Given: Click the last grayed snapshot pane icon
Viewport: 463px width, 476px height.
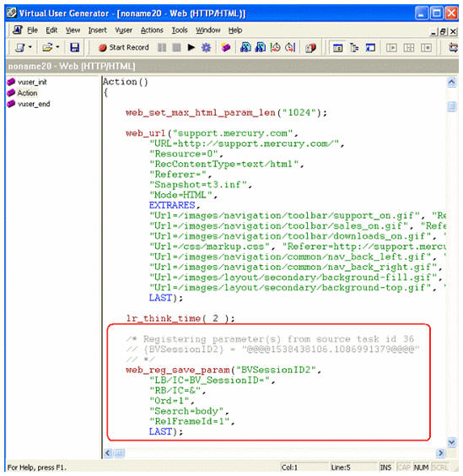Looking at the screenshot, I should click(426, 47).
